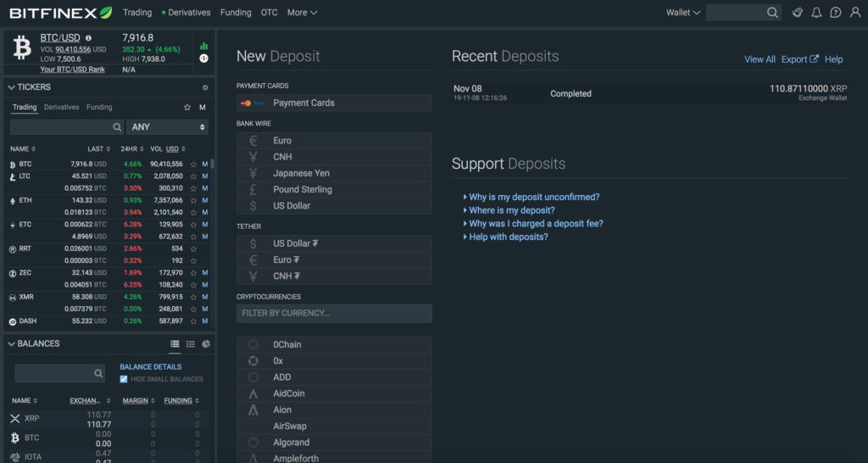The image size is (868, 463).
Task: Click the Export external-link icon
Action: (814, 59)
